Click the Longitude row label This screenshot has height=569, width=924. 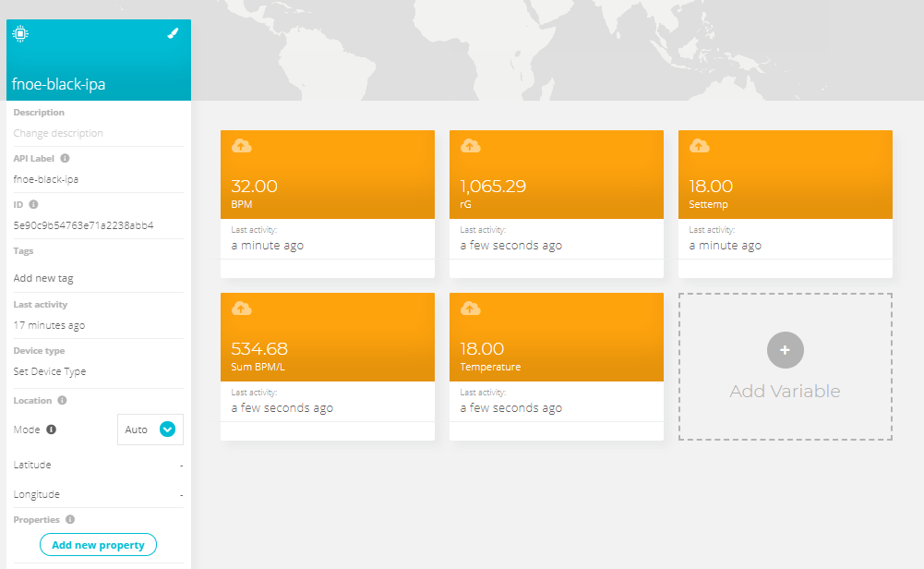[37, 494]
